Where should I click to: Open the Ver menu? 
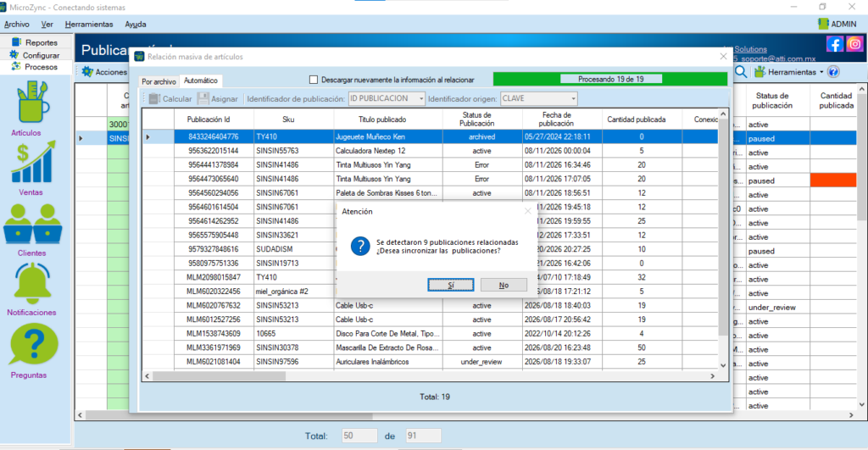pyautogui.click(x=47, y=25)
